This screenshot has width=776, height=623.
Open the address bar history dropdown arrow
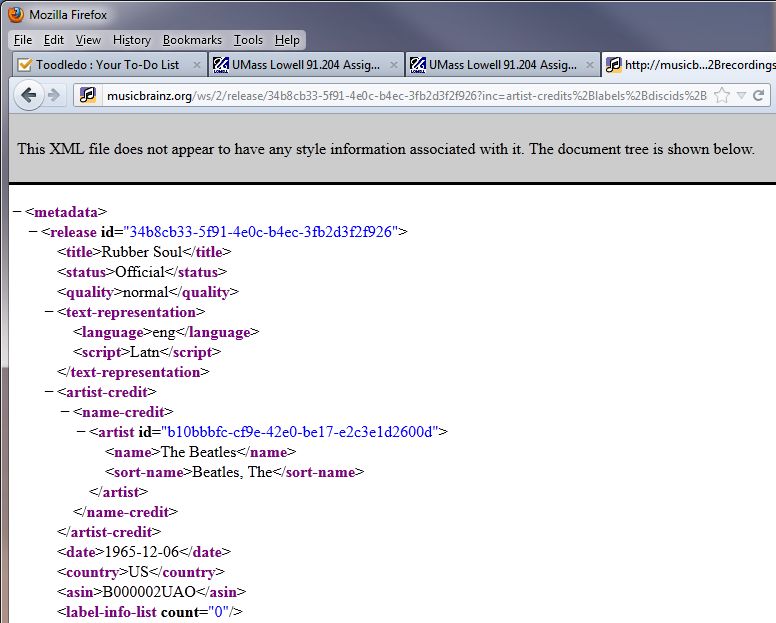click(x=741, y=96)
